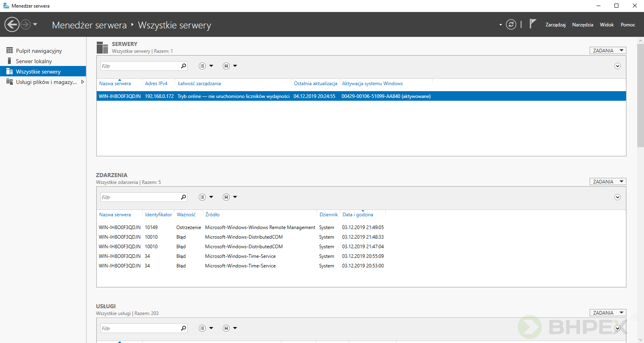Screen dimensions: 644x343
Task: Expand the events filter options chevron
Action: pyautogui.click(x=618, y=197)
